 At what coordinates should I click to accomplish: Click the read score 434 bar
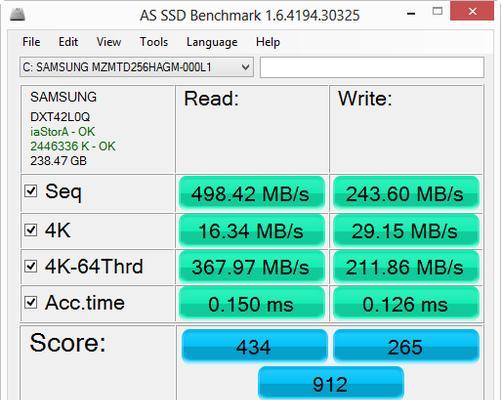click(254, 346)
